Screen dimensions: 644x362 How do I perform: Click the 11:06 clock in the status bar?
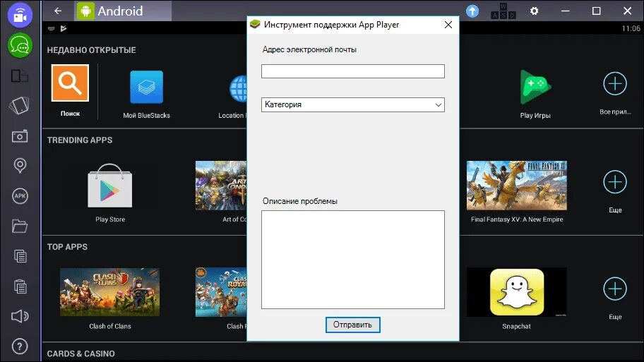tap(631, 28)
